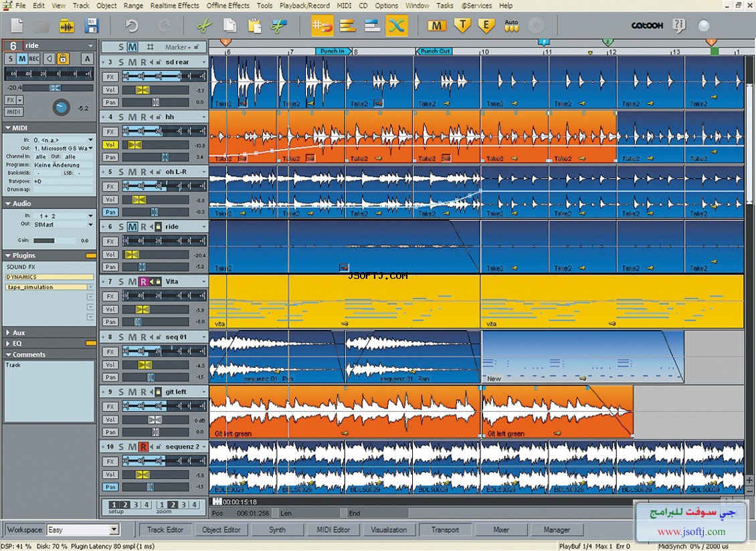Split objects with the scissors-and-bar icon

pos(279,25)
